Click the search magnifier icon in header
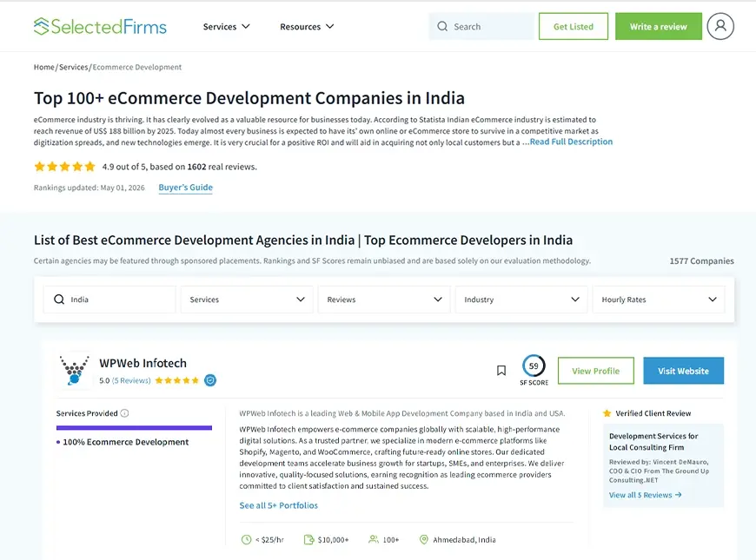 [442, 27]
